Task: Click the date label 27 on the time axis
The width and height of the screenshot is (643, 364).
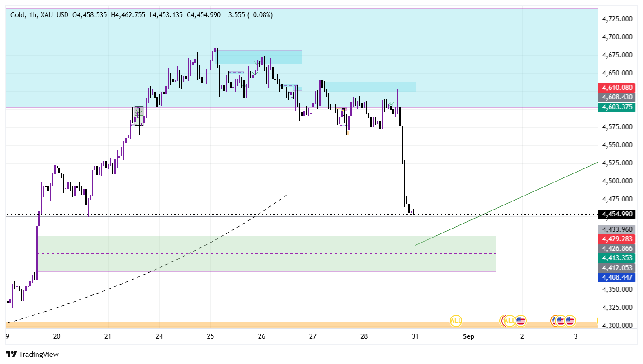Action: (313, 336)
